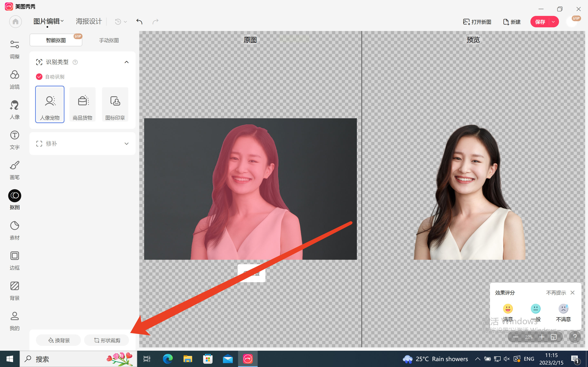
Task: Select the 图标印章 recognition type
Action: coord(115,104)
